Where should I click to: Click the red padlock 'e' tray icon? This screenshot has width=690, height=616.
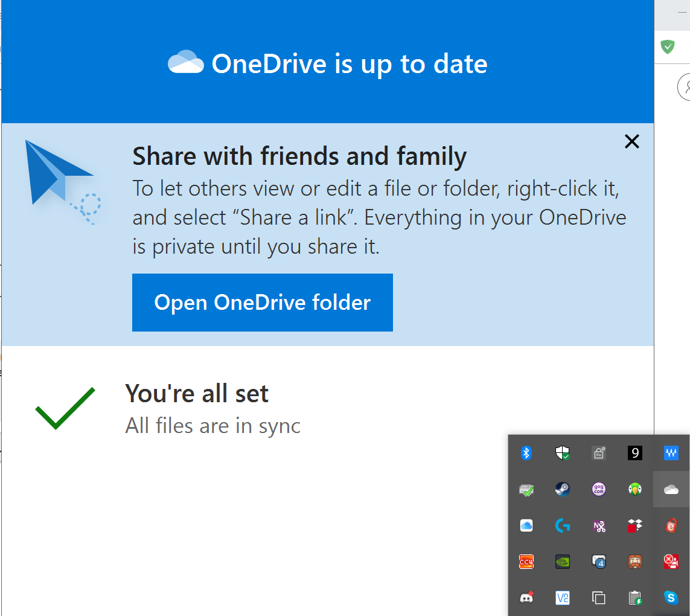point(671,526)
